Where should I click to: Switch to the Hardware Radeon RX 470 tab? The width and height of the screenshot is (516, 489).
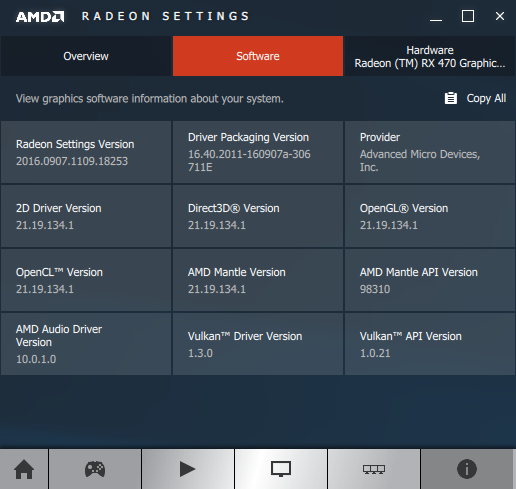[x=430, y=56]
